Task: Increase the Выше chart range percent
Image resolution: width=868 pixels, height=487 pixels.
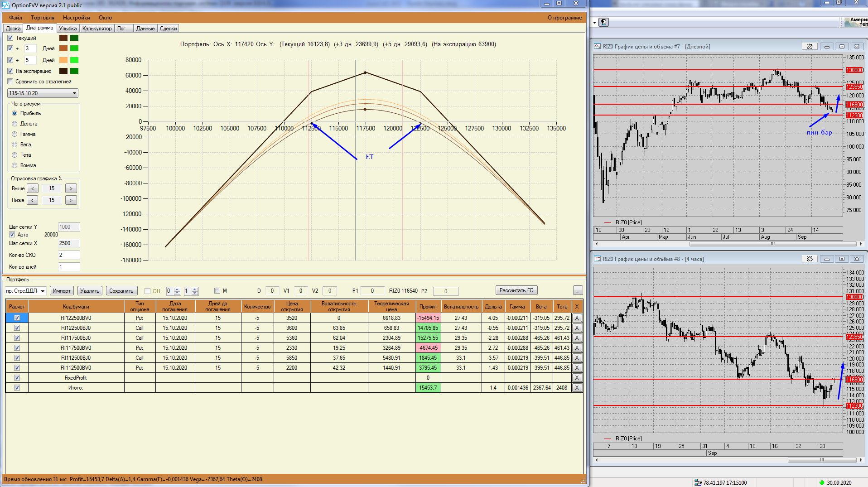Action: tap(71, 188)
